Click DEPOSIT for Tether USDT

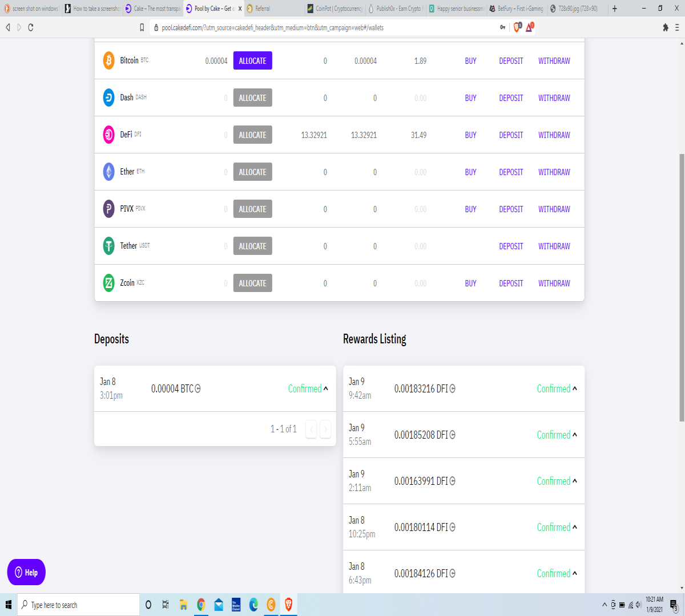click(x=511, y=246)
